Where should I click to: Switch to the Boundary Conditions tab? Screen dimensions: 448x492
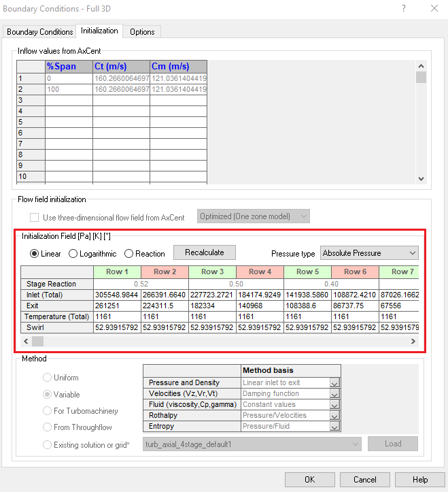tap(40, 32)
